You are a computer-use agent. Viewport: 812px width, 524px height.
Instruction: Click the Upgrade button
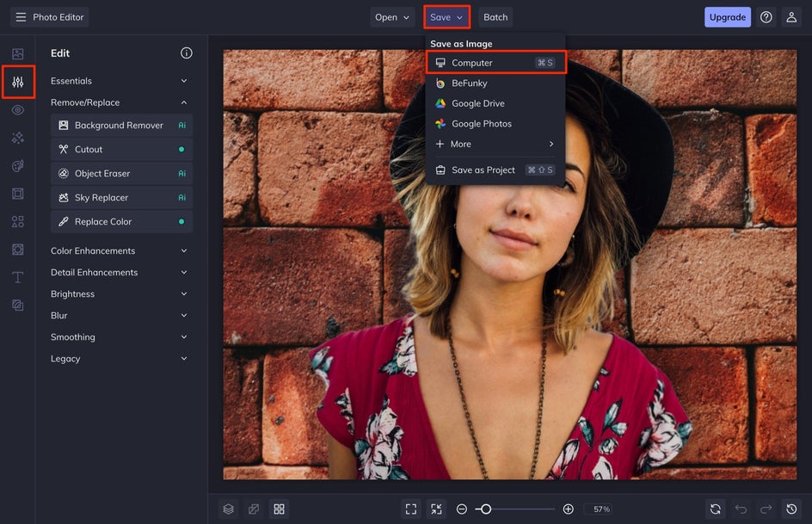click(728, 17)
